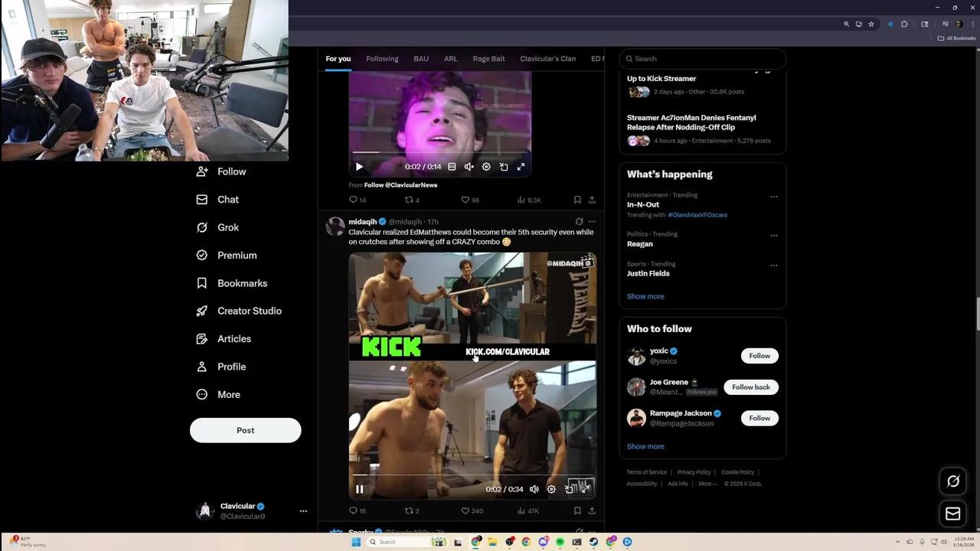
Task: Open Premium in the sidebar
Action: click(x=227, y=255)
